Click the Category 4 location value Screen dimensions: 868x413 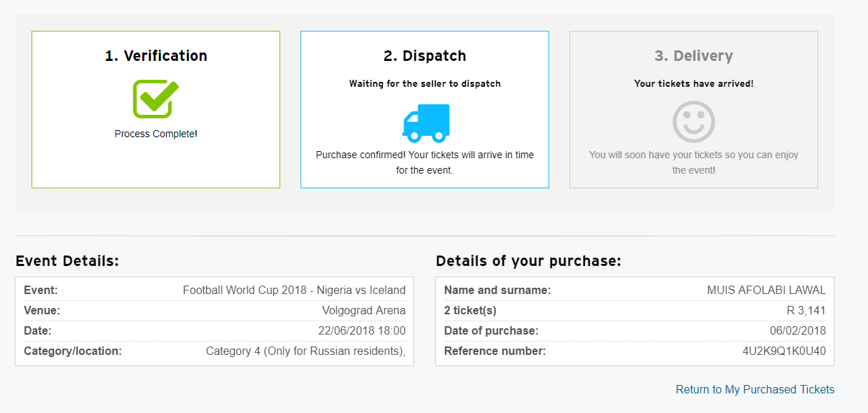point(305,351)
